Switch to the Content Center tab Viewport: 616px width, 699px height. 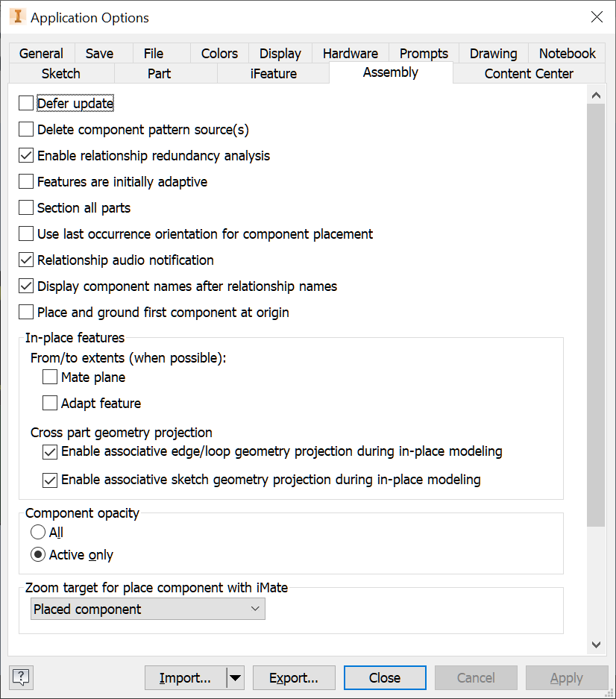529,73
